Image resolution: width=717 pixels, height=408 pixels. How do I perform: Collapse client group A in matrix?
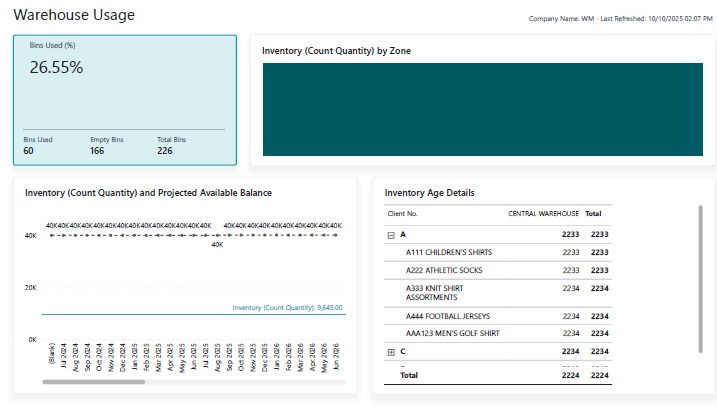(391, 235)
